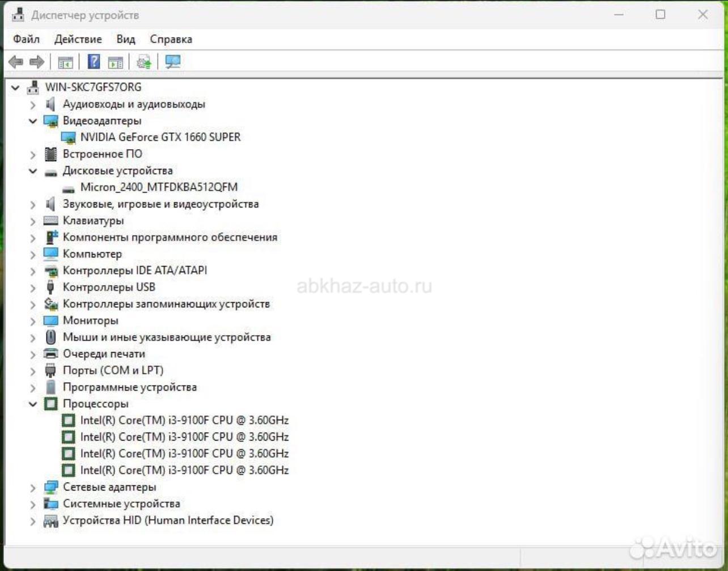The image size is (728, 571).
Task: Click the Порты (COM и LPT) icon
Action: (x=51, y=370)
